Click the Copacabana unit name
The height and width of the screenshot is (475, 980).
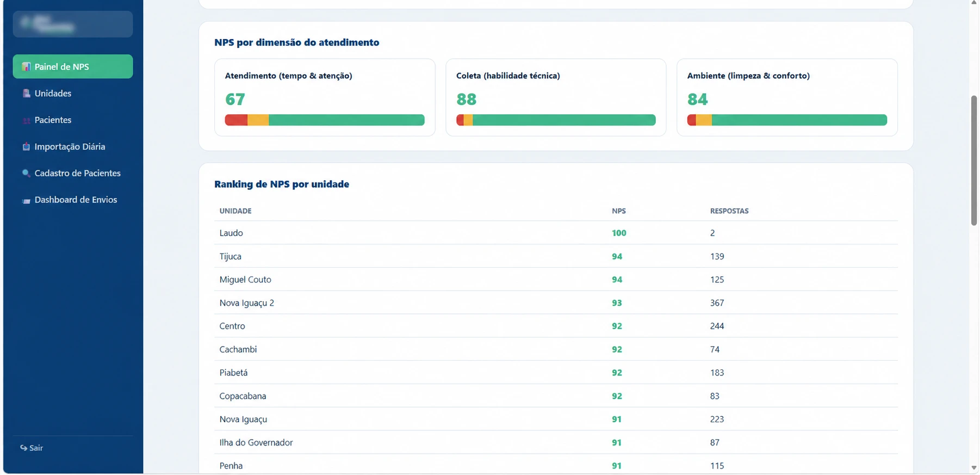point(243,396)
